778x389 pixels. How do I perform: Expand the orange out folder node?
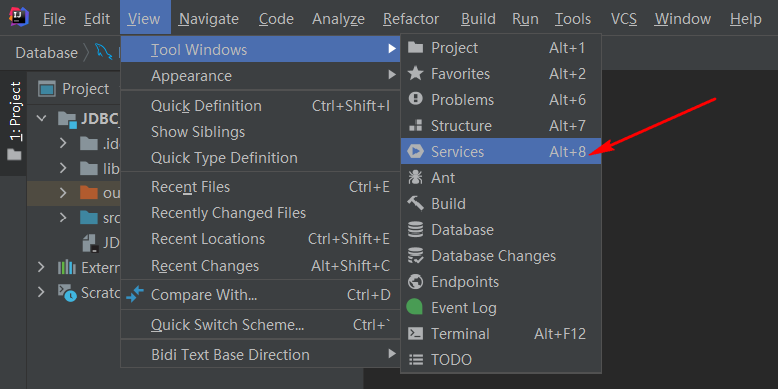[x=63, y=193]
